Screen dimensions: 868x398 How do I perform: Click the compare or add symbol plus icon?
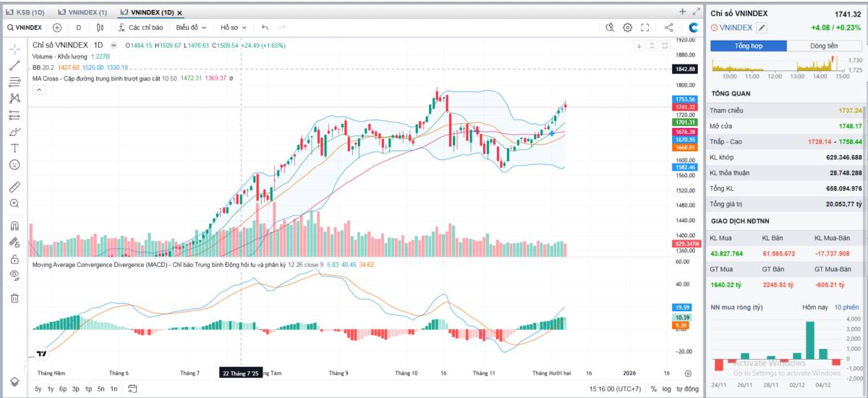pos(57,27)
